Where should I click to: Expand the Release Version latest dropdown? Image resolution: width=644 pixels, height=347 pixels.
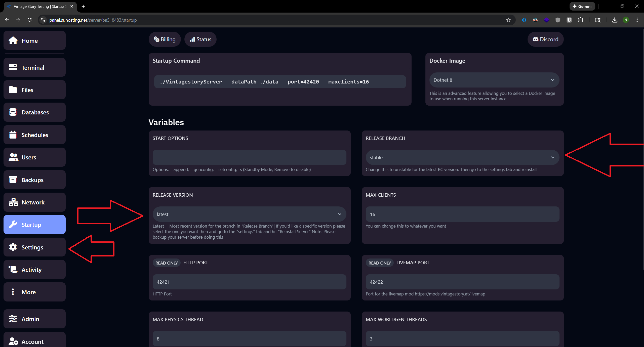tap(249, 214)
